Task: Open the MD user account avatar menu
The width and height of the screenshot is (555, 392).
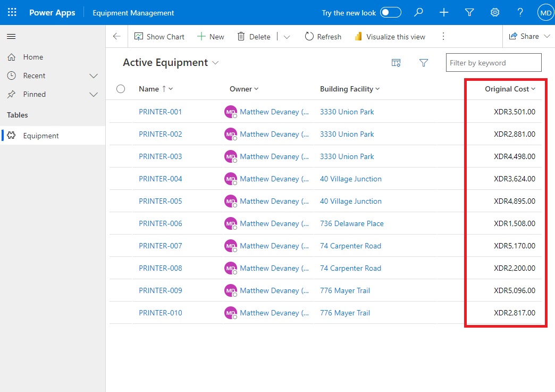Action: click(546, 12)
